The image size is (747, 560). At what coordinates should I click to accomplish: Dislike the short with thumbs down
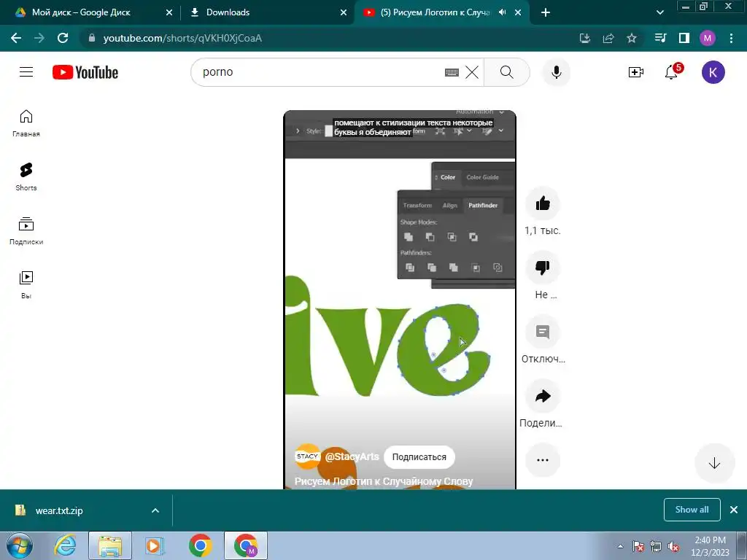click(543, 268)
